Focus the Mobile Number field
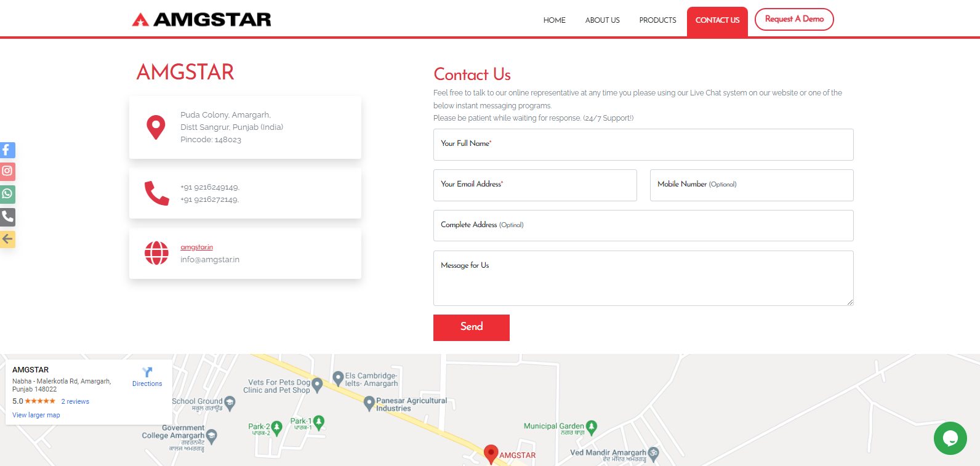The height and width of the screenshot is (466, 980). [752, 185]
